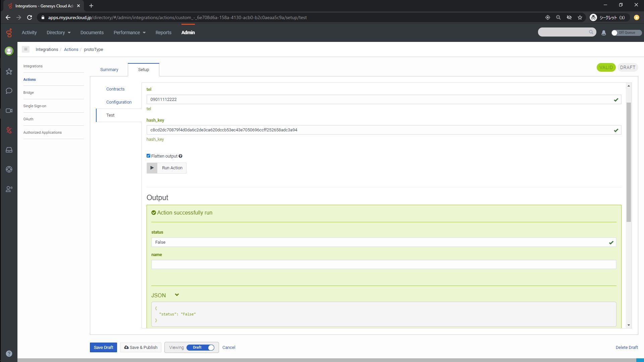Uncheck the Flatten output checkbox
Viewport: 644px width, 362px height.
click(x=149, y=156)
